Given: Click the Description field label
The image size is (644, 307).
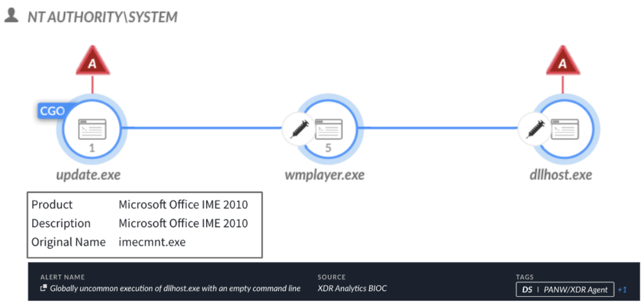Looking at the screenshot, I should (x=61, y=223).
